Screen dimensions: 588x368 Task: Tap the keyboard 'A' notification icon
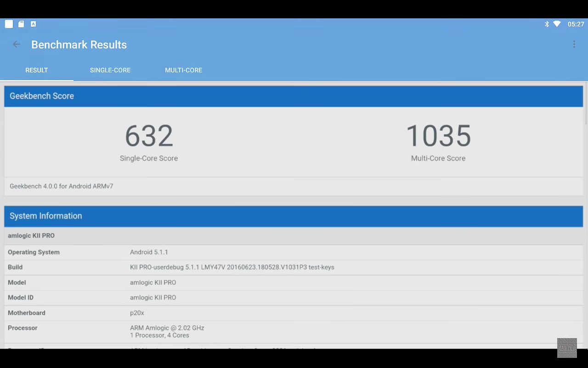(x=33, y=24)
